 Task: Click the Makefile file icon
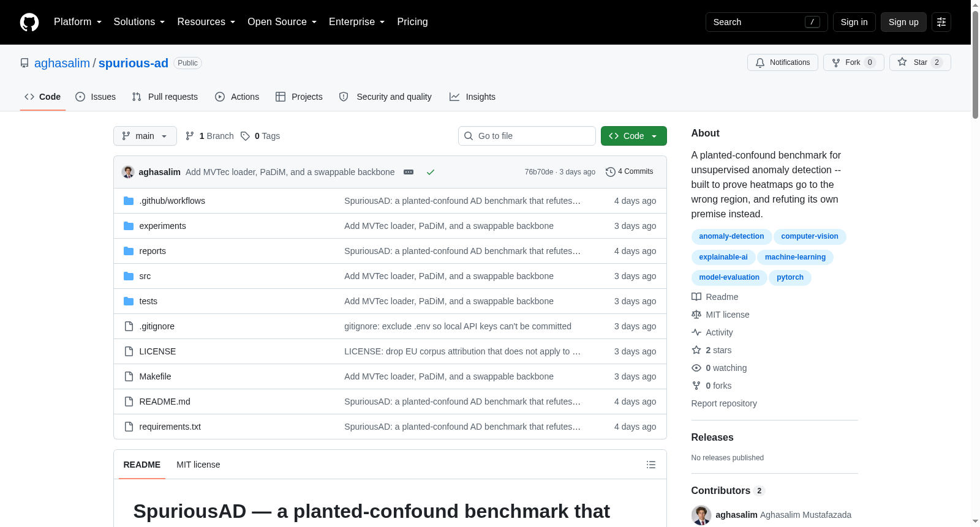point(129,376)
